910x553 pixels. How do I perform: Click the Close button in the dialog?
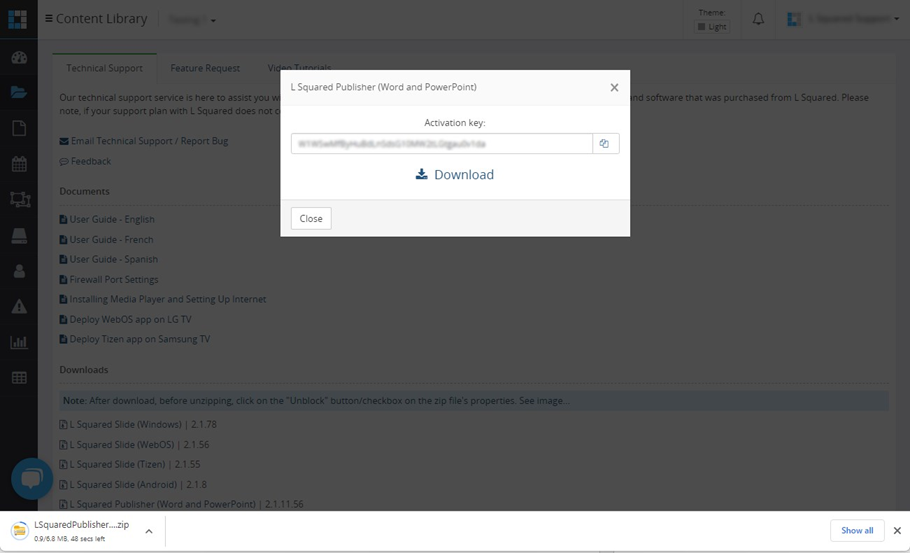(x=311, y=219)
